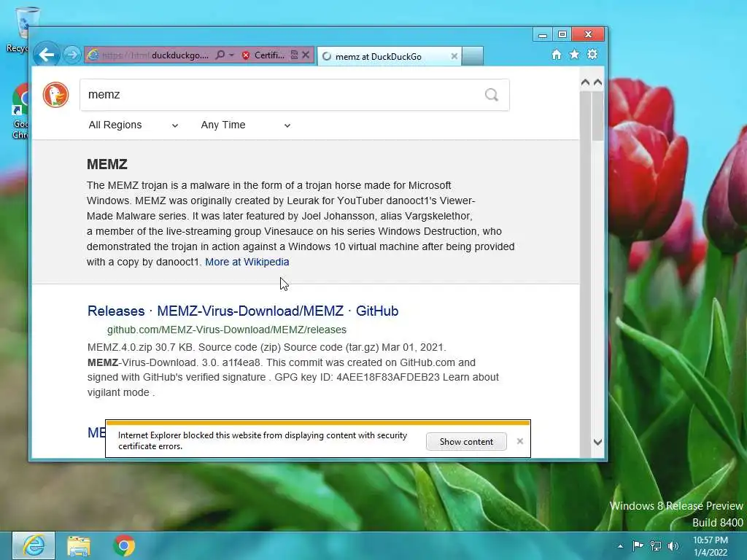Expand the Any Time dropdown
The image size is (747, 560).
(245, 125)
